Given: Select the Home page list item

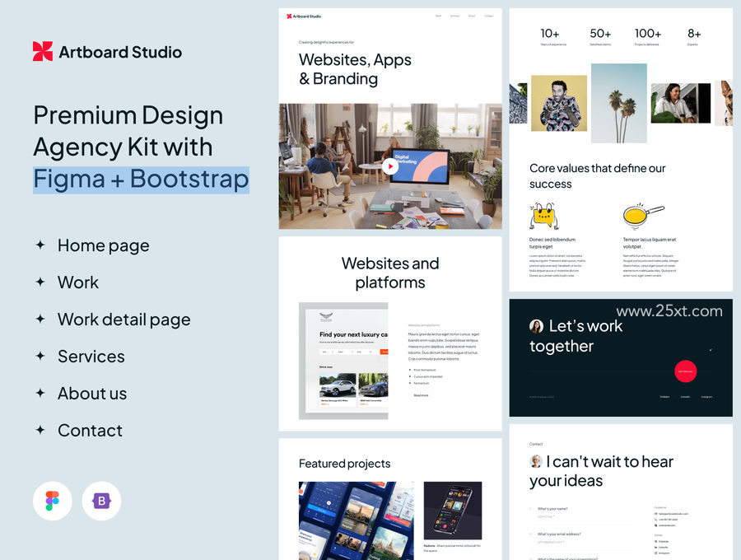Looking at the screenshot, I should coord(104,245).
